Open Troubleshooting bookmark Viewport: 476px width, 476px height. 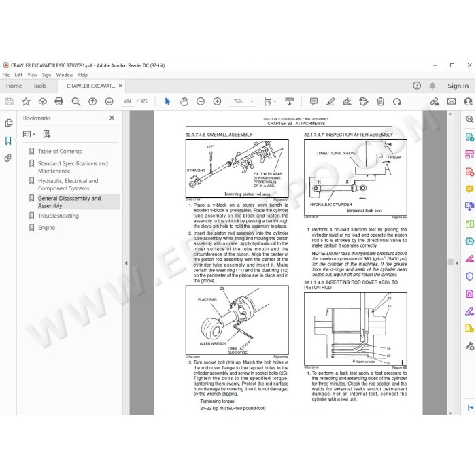pyautogui.click(x=58, y=216)
